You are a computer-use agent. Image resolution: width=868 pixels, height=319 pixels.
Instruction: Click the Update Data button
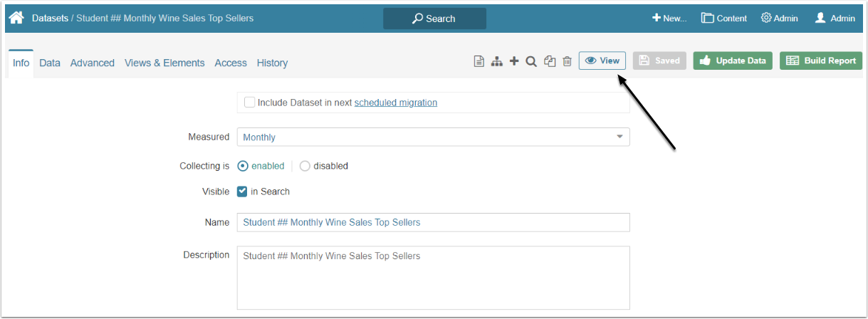(733, 61)
